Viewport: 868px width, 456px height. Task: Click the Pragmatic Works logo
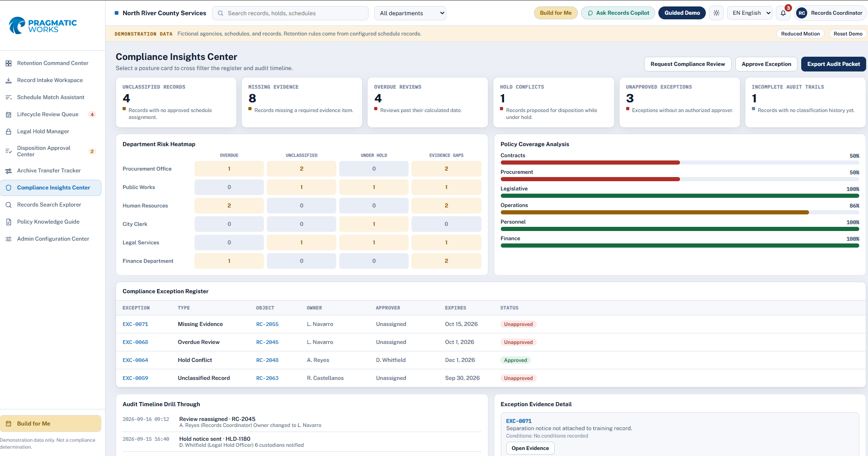(x=43, y=25)
